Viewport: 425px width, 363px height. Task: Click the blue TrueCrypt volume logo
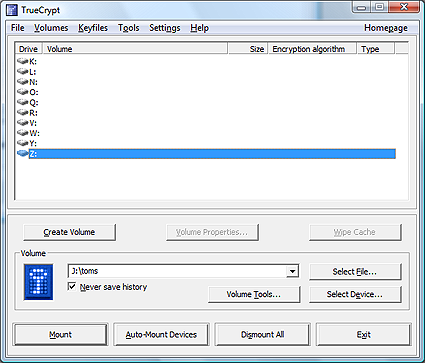pyautogui.click(x=38, y=282)
